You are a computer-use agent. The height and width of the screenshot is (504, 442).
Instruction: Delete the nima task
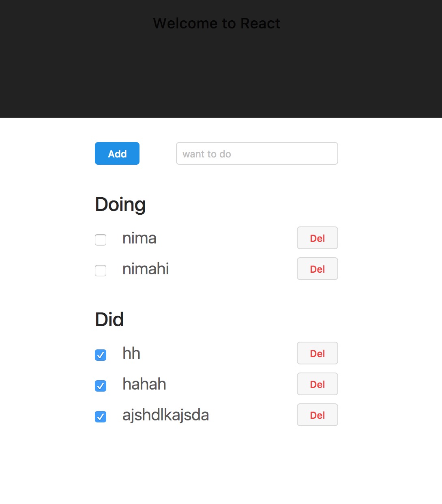coord(317,238)
